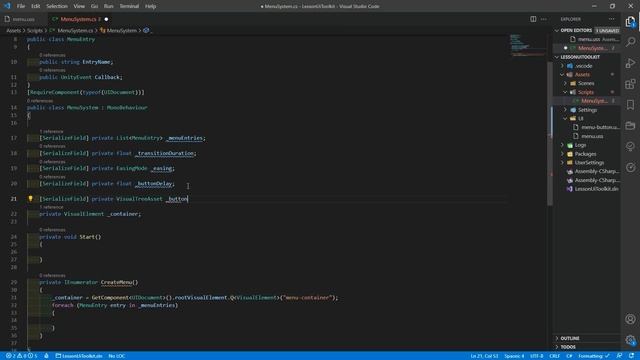
Task: Open the Run menu
Action: tap(109, 6)
